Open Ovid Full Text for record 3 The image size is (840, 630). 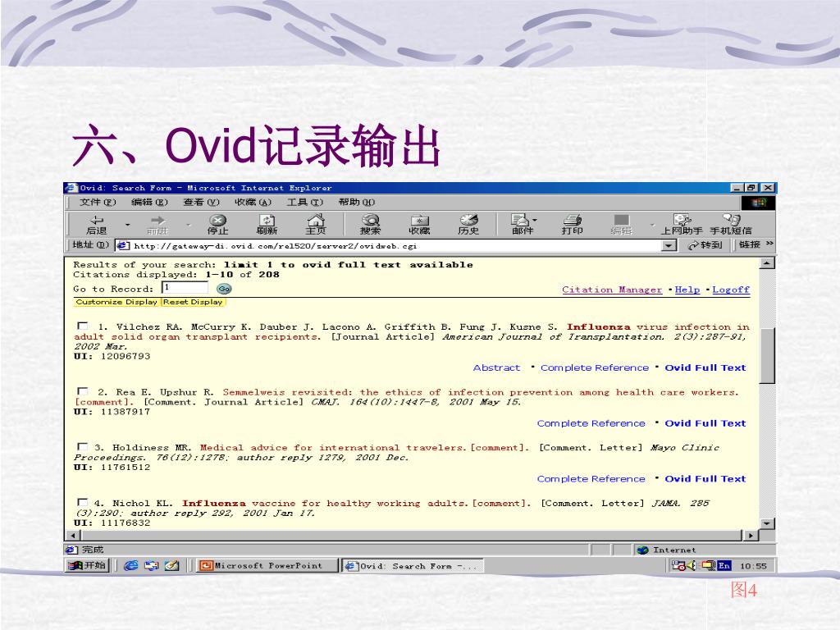tap(705, 479)
